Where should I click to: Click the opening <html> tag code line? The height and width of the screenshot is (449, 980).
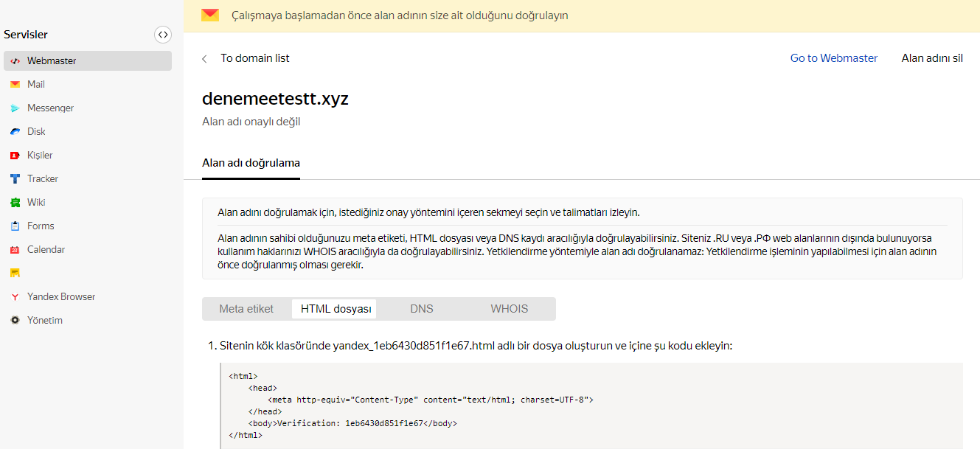click(243, 376)
